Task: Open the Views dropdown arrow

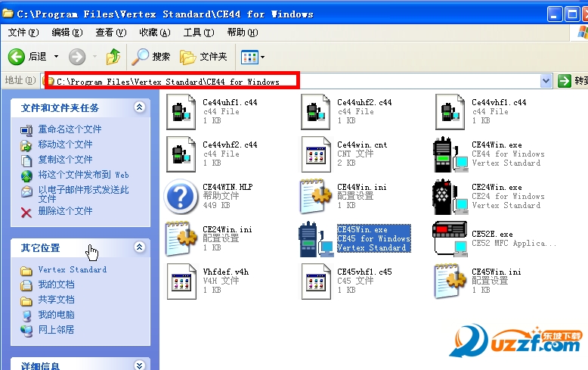Action: 262,57
